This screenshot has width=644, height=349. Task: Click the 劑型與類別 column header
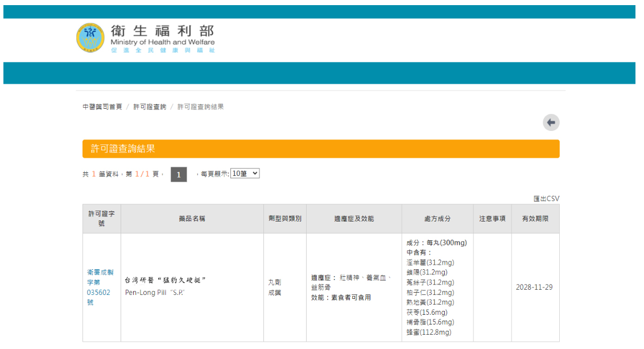(x=285, y=218)
